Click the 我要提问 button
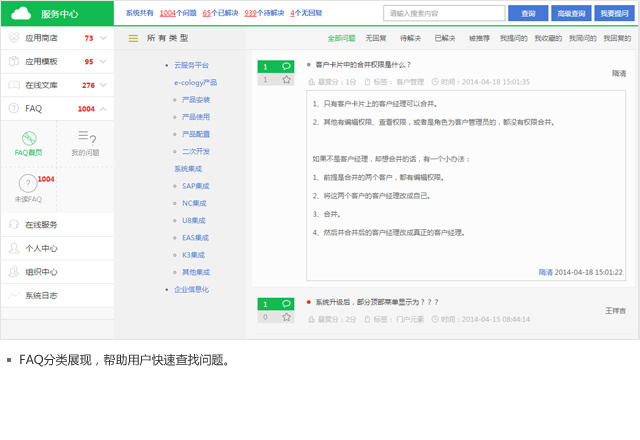 [614, 13]
